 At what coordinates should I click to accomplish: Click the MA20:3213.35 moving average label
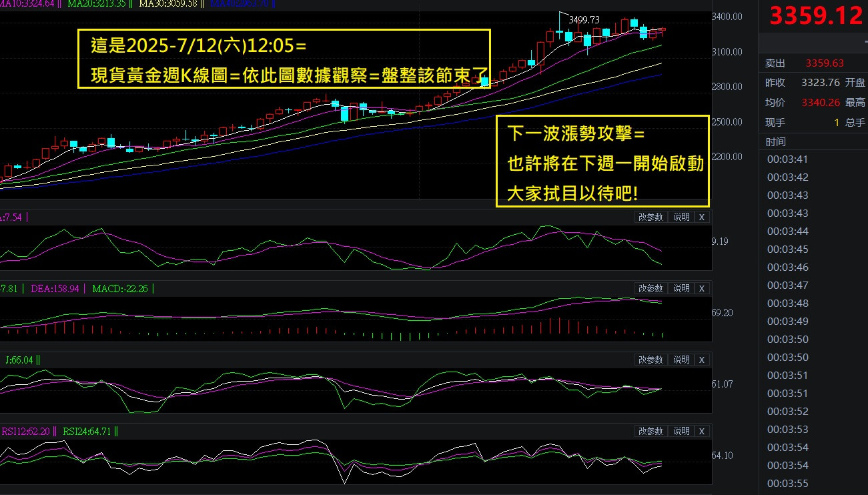pos(97,3)
